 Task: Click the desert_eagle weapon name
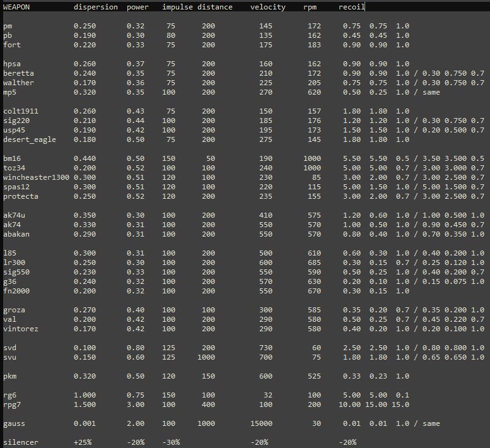(x=30, y=139)
